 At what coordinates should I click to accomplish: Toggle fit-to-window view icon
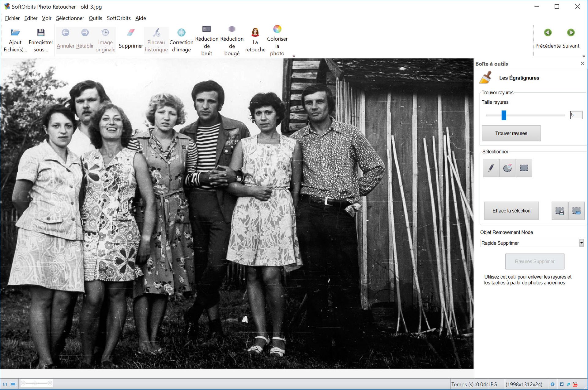coord(13,384)
